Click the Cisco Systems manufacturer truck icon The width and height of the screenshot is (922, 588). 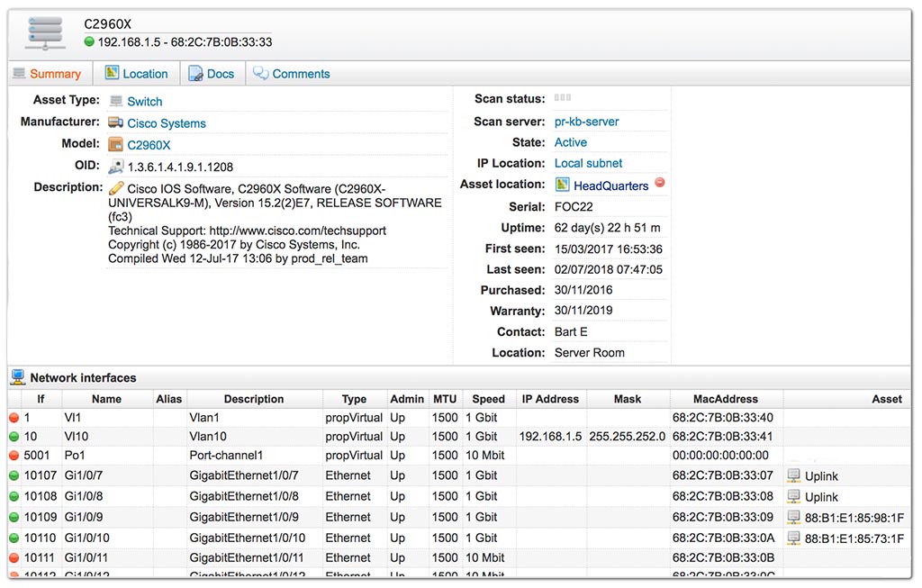pos(115,122)
